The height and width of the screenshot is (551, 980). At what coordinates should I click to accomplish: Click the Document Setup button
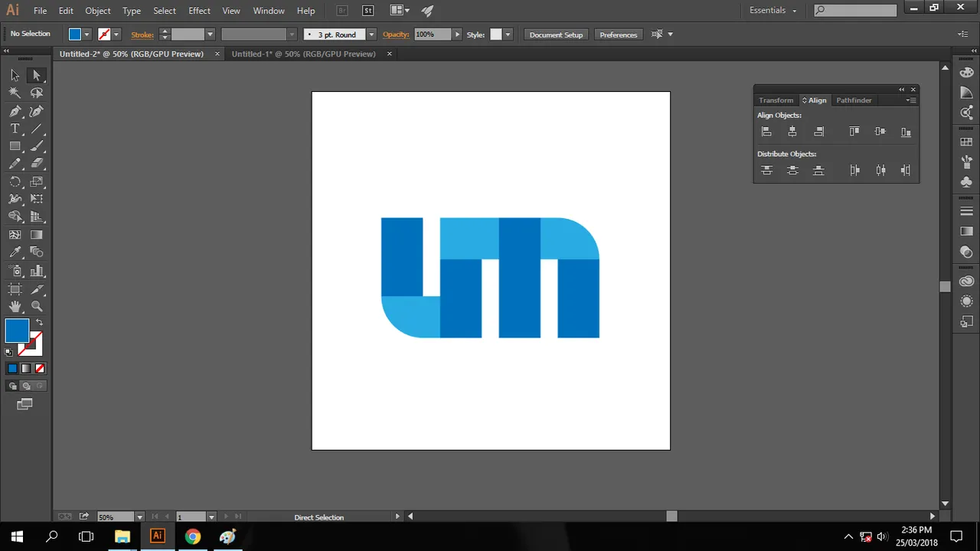pyautogui.click(x=556, y=34)
